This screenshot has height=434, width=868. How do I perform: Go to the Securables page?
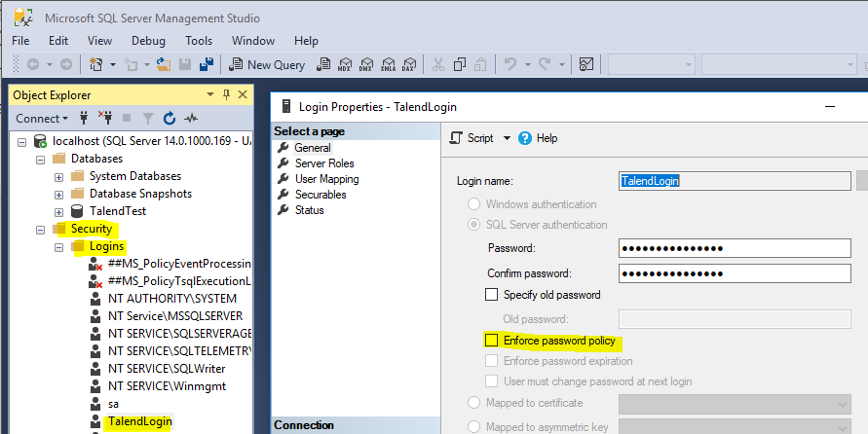[x=321, y=194]
